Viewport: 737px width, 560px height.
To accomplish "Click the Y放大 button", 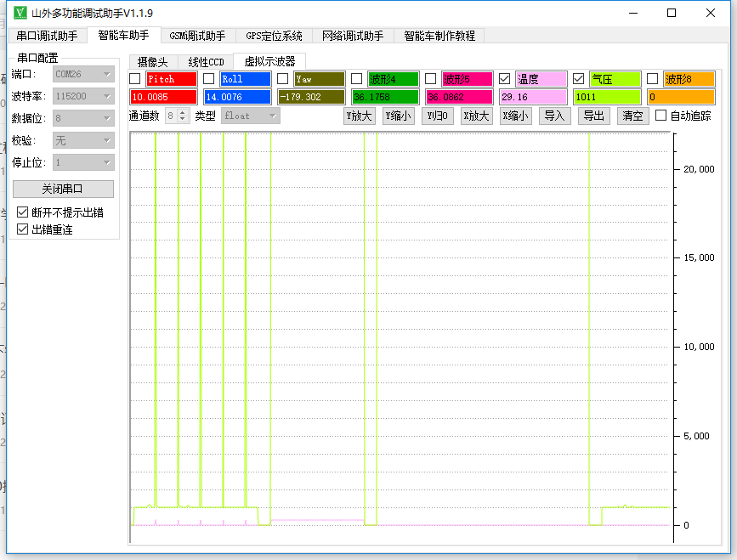I will click(360, 116).
